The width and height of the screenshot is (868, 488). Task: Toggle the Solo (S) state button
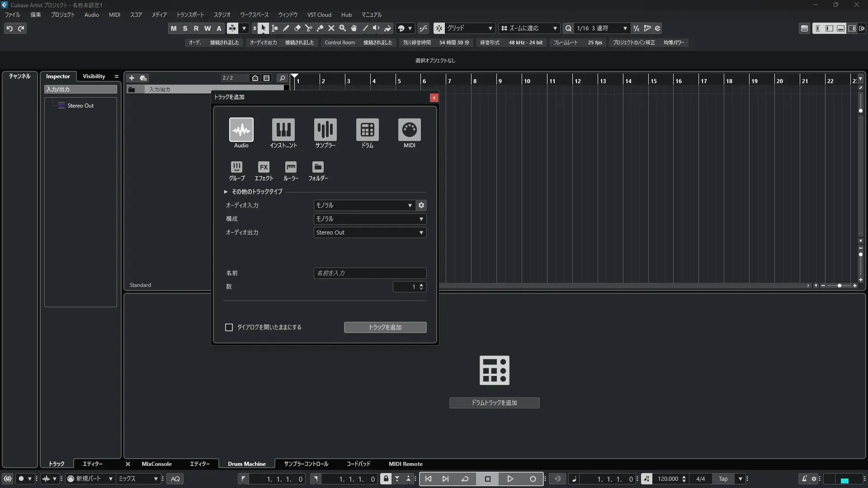[x=185, y=28]
